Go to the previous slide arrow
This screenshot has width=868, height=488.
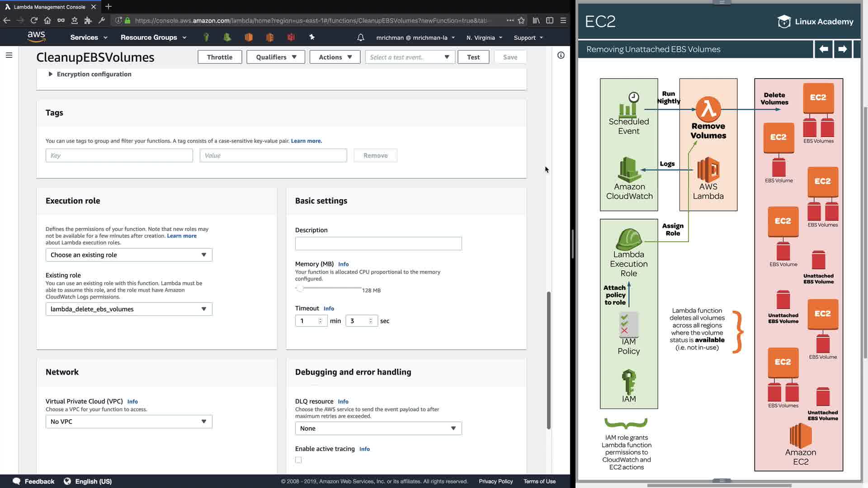click(x=824, y=49)
